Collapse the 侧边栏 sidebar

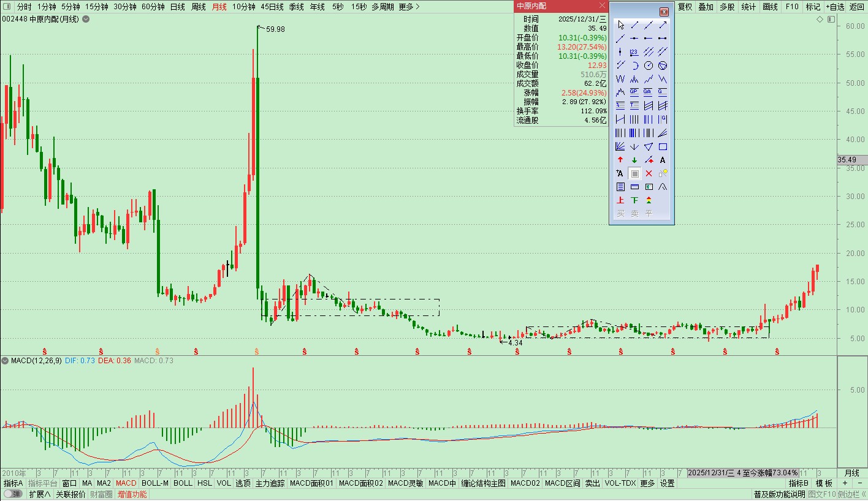click(852, 494)
